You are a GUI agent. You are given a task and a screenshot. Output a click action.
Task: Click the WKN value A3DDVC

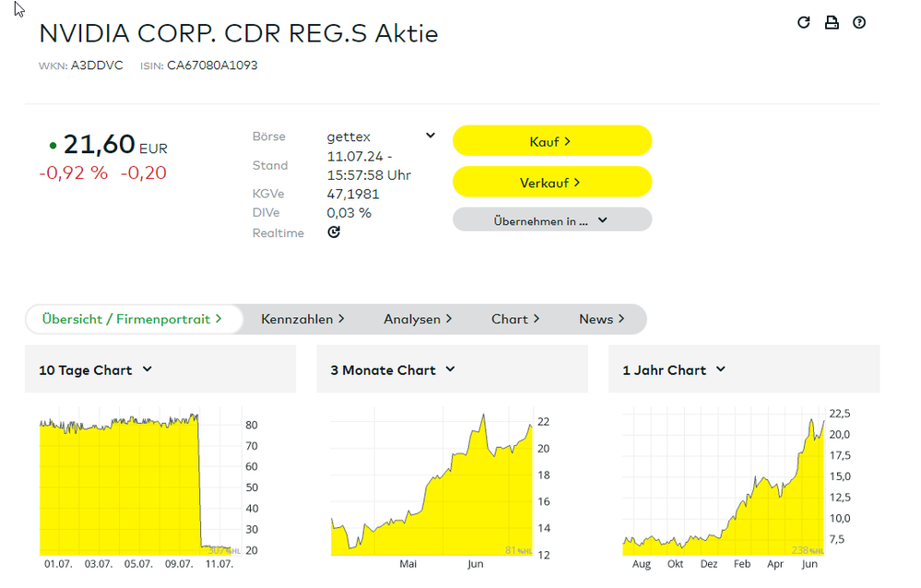pos(97,65)
